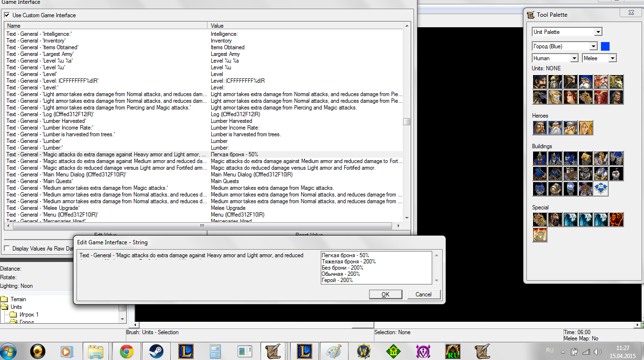The width and height of the screenshot is (644, 360).
Task: Select the Peasant unit icon in Tool Palette
Action: pos(540,82)
